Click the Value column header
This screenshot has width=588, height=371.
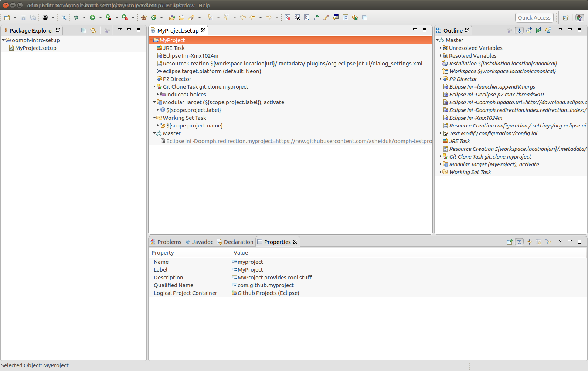(x=408, y=252)
